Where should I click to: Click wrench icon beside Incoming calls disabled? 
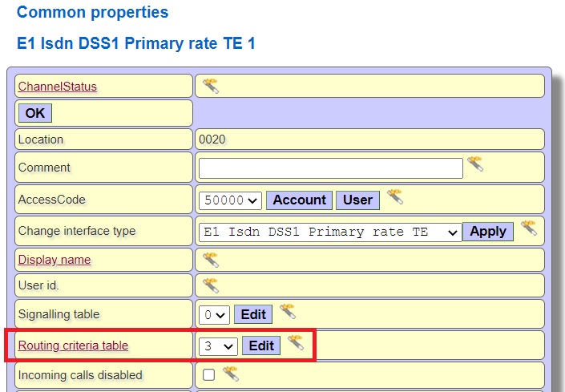pos(230,374)
